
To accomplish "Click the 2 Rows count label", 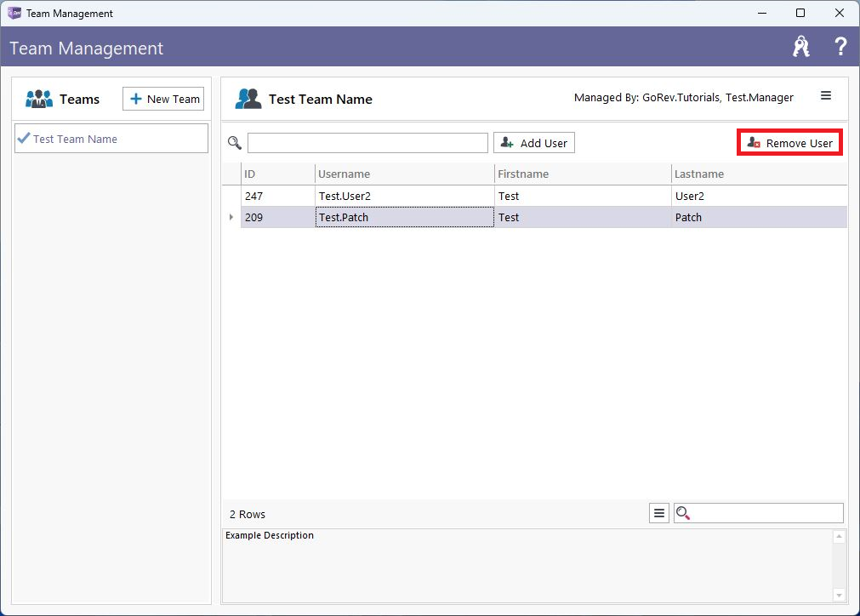I will pyautogui.click(x=248, y=514).
